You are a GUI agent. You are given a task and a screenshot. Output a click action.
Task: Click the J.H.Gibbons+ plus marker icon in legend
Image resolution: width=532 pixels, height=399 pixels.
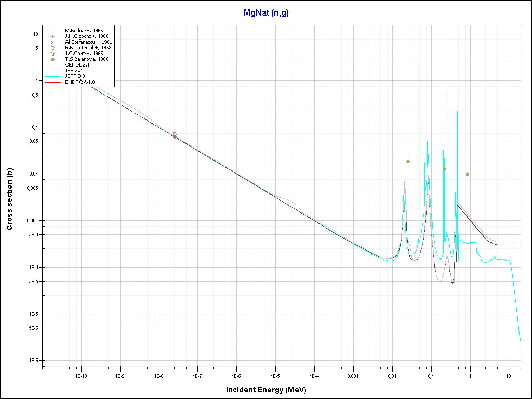pyautogui.click(x=52, y=36)
